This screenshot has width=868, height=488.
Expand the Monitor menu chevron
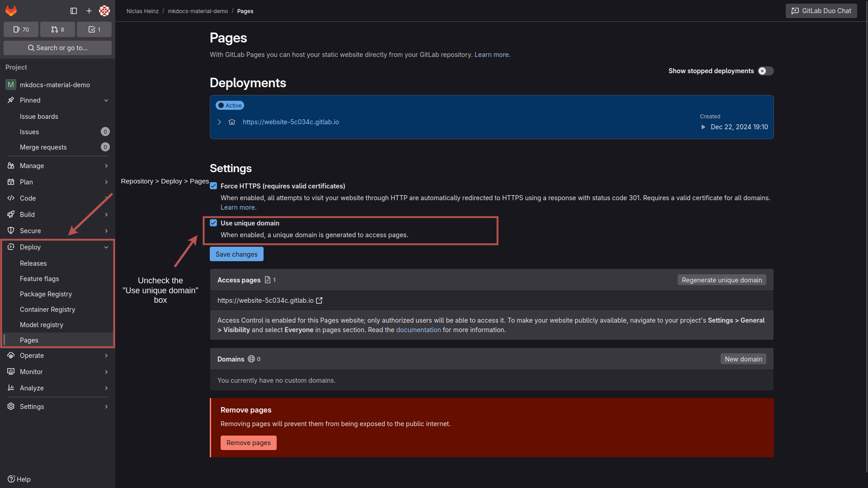(106, 372)
